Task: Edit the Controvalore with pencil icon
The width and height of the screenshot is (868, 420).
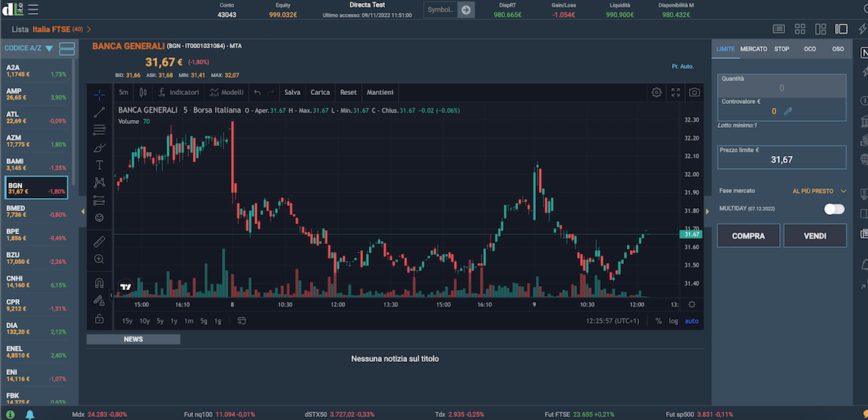Action: pos(788,111)
